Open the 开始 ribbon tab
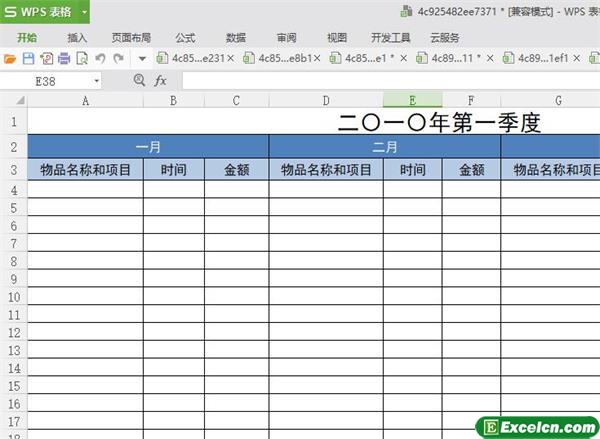 click(27, 38)
